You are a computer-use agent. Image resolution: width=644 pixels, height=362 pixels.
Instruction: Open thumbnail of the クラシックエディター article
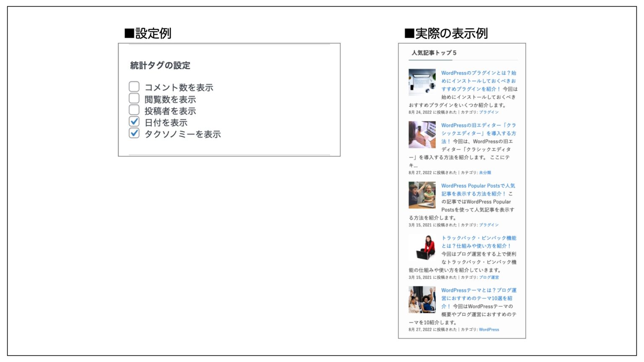(422, 135)
